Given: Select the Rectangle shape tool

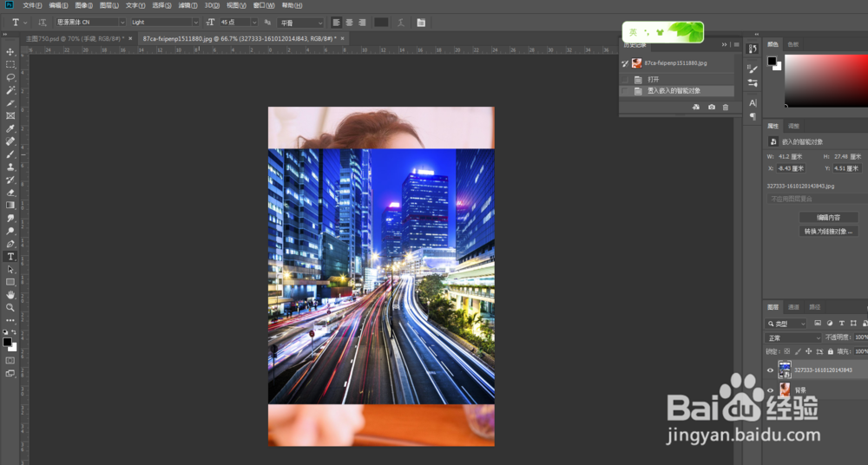Looking at the screenshot, I should (x=10, y=282).
